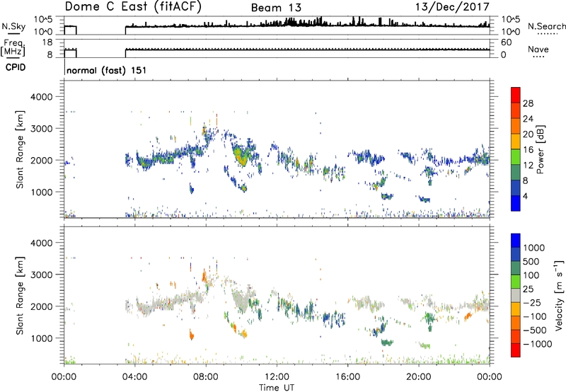The width and height of the screenshot is (566, 392).
Task: Click the Slant Range label of velocity panel
Action: coord(20,295)
